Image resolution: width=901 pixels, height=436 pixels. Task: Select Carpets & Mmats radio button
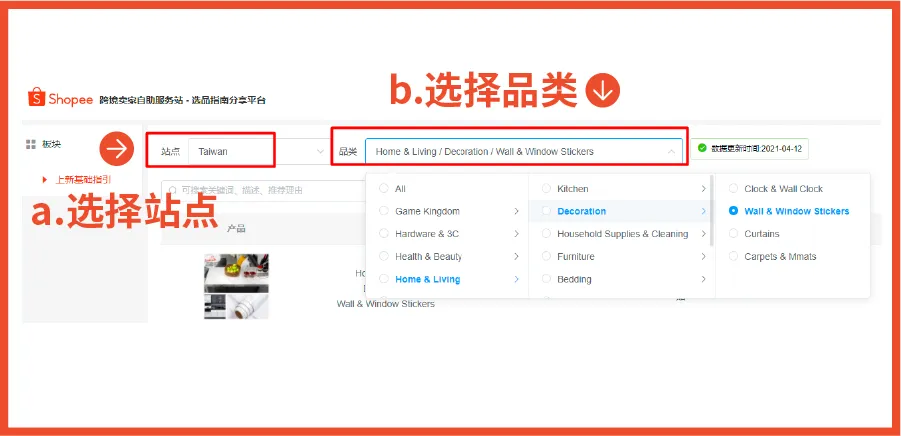733,256
